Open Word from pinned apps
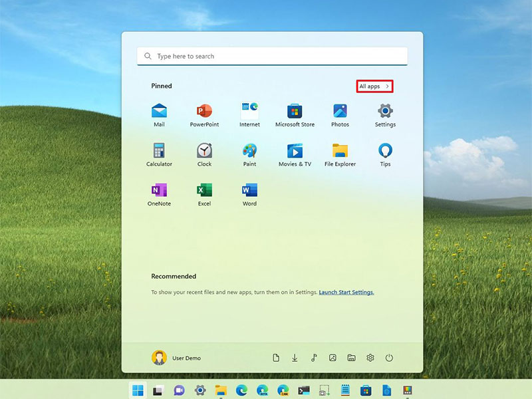 click(249, 194)
